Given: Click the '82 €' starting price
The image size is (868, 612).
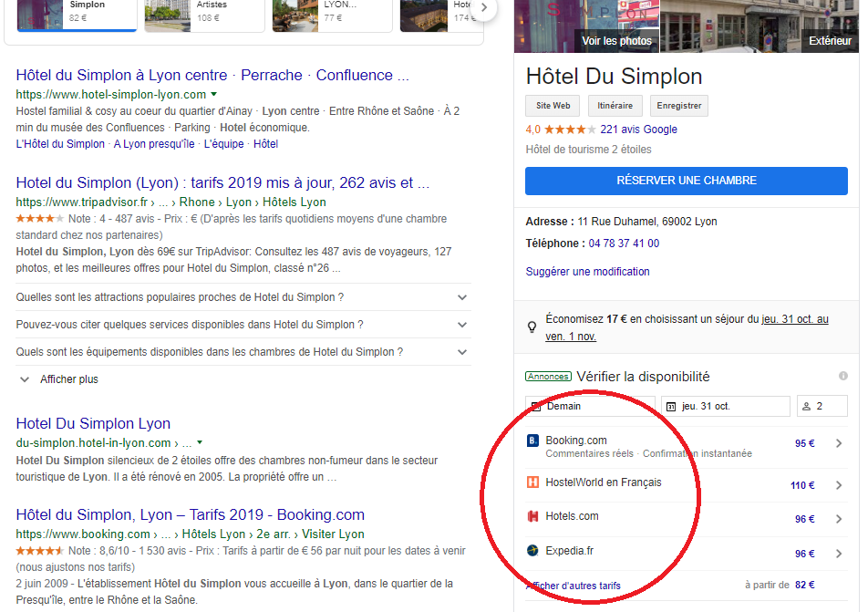Looking at the screenshot, I should pyautogui.click(x=805, y=585).
